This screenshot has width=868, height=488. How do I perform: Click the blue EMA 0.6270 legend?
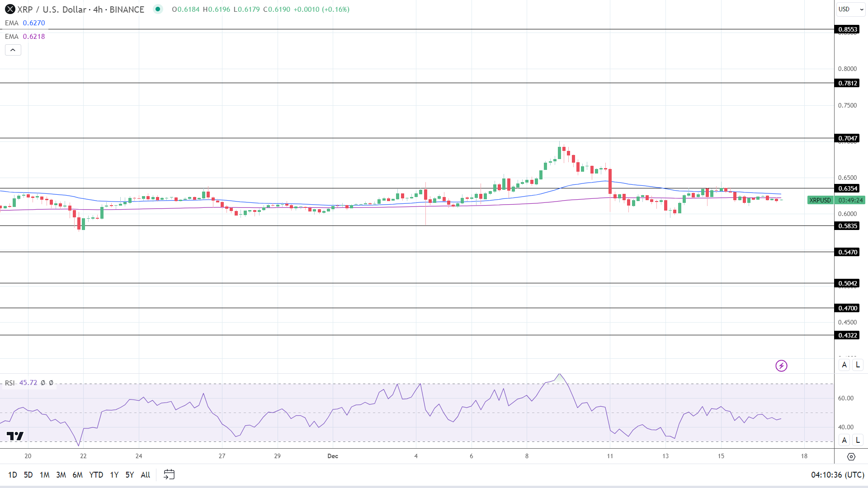tap(25, 23)
